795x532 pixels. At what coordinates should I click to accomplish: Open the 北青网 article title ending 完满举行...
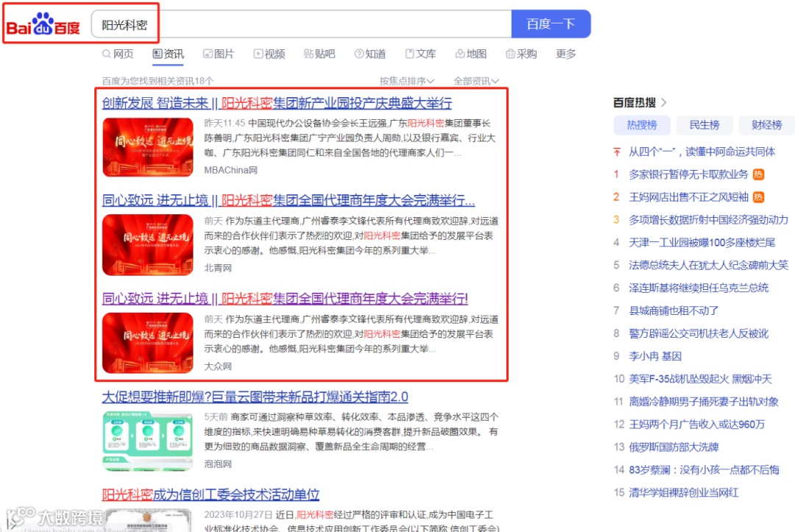click(x=289, y=201)
